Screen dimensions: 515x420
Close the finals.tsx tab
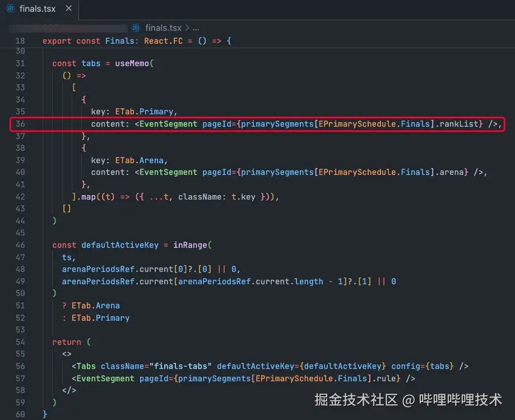click(x=69, y=8)
